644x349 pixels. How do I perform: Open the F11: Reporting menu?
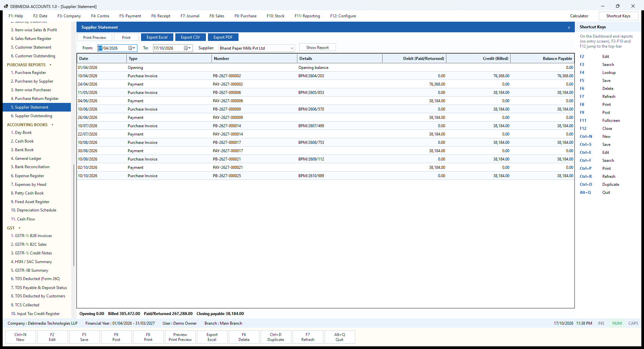click(x=307, y=16)
